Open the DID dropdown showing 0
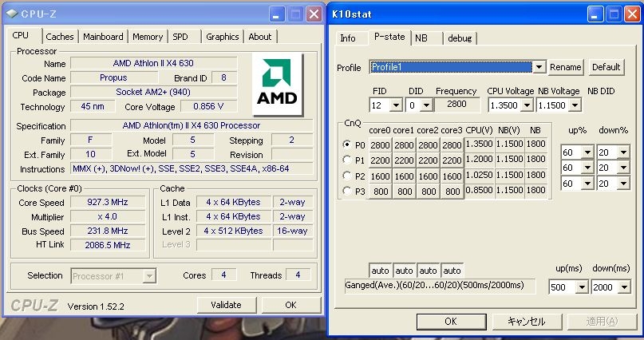The height and width of the screenshot is (340, 644). [x=426, y=105]
